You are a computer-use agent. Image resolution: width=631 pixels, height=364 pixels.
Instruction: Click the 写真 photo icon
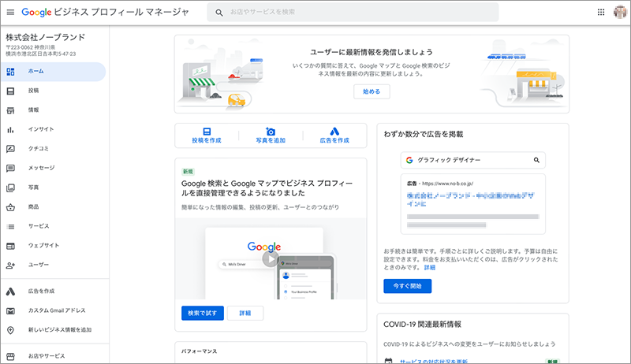(10, 188)
